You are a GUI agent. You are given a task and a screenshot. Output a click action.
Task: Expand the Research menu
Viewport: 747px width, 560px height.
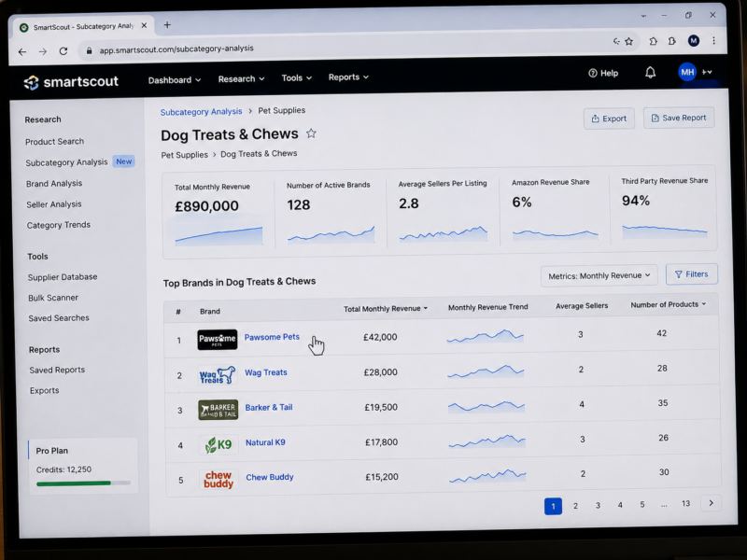[241, 79]
